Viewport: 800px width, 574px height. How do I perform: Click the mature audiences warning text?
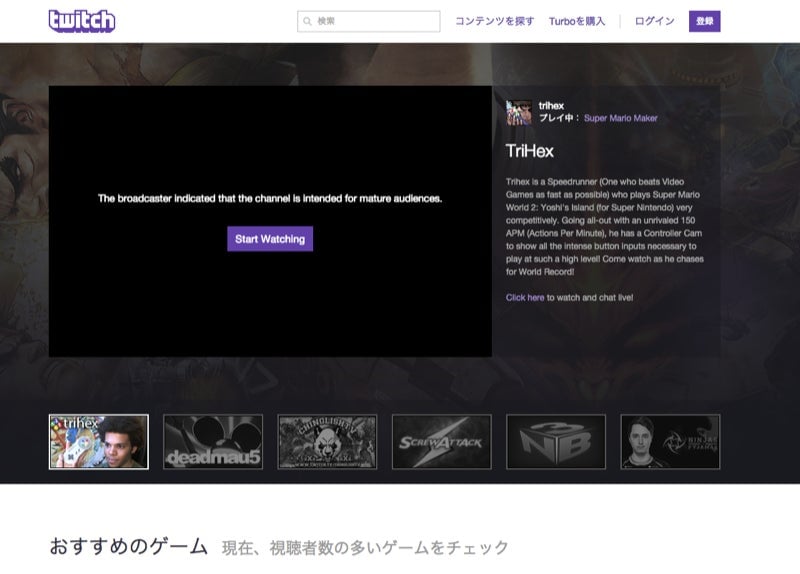click(x=270, y=199)
